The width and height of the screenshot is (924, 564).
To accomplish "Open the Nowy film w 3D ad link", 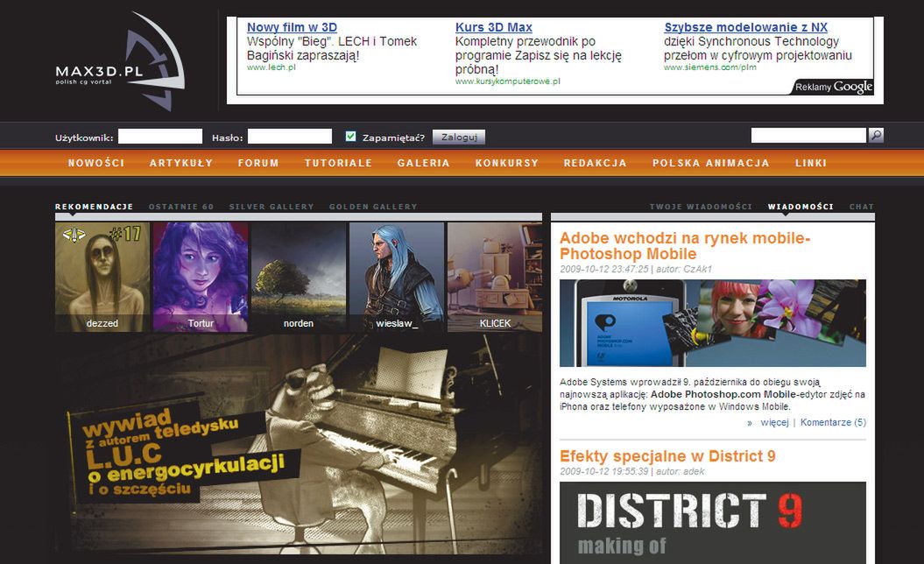I will pos(292,27).
